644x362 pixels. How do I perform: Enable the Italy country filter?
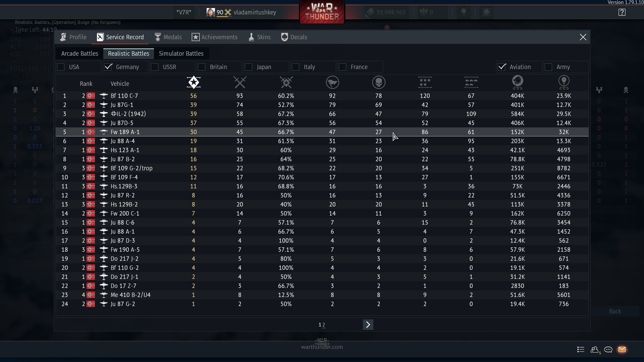(296, 67)
